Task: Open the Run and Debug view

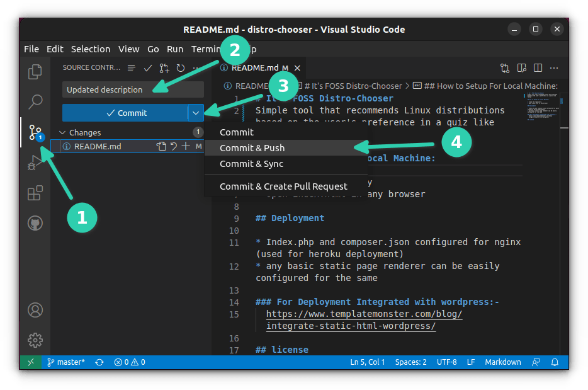Action: click(35, 163)
